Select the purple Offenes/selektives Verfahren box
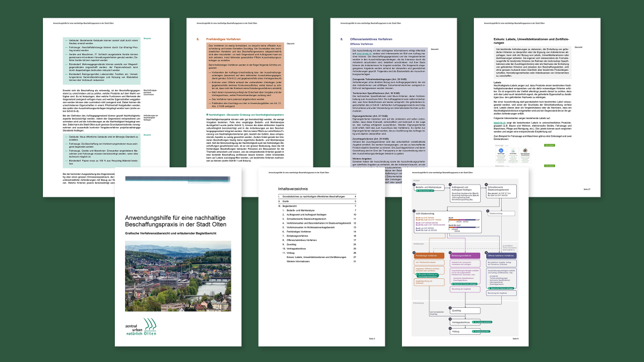This screenshot has width=644, height=362. coord(501,256)
